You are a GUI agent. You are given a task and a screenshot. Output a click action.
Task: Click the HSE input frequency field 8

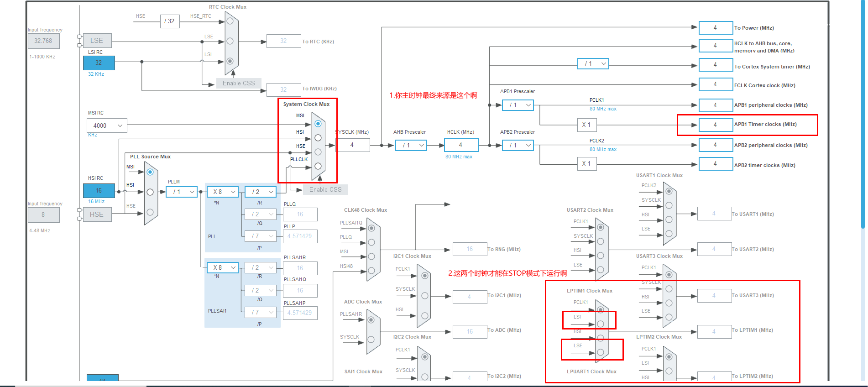pos(44,215)
